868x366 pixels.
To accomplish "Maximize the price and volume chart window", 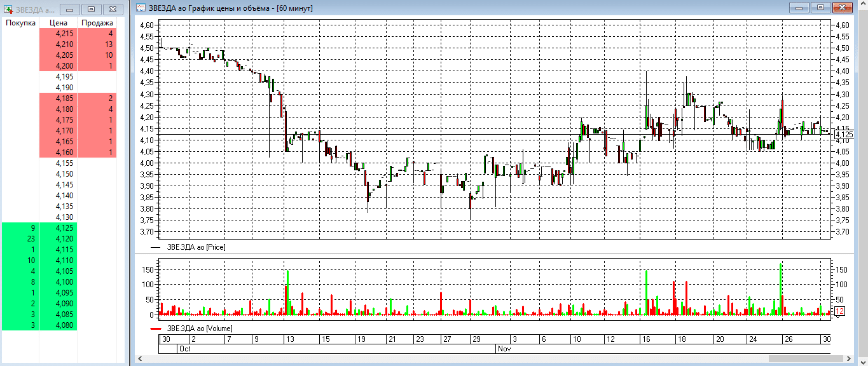I will 820,8.
